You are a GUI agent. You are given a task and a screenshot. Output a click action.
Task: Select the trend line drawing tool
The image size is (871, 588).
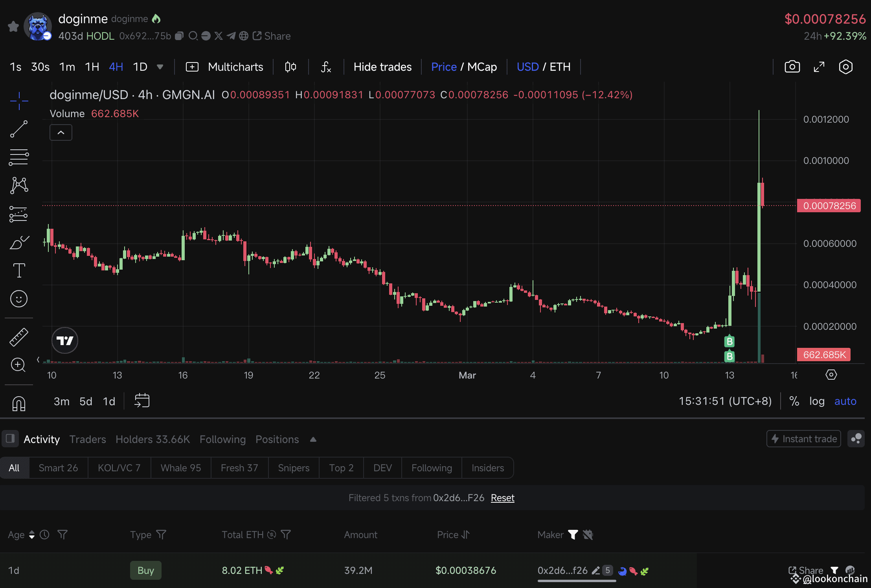(x=18, y=129)
